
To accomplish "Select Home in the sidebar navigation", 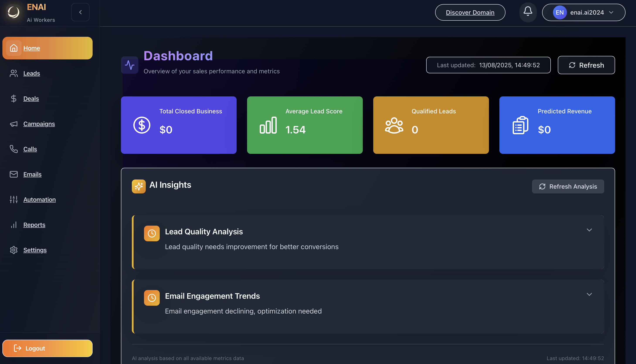I will [32, 48].
